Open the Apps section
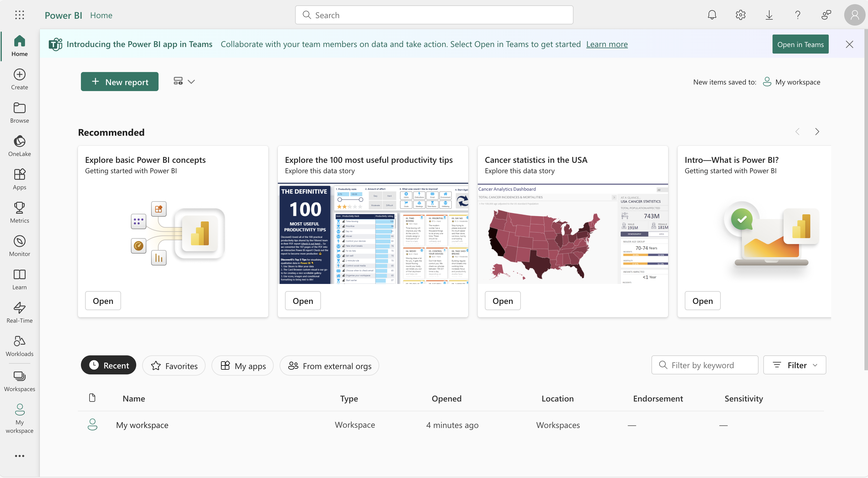 [x=20, y=179]
